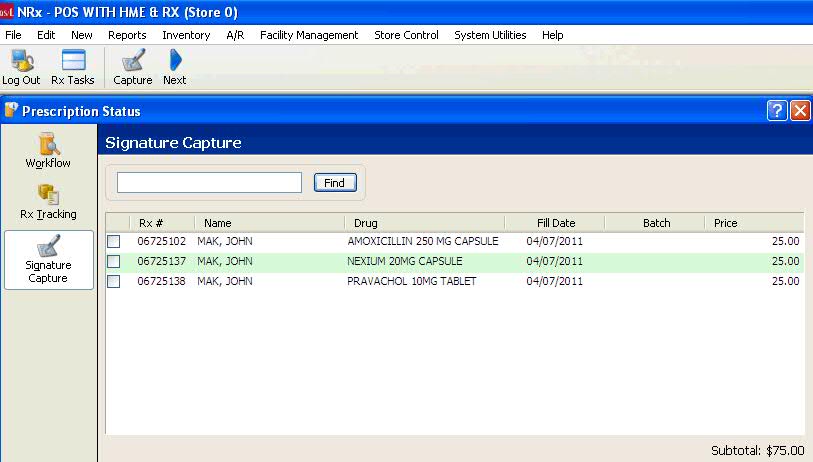
Task: Click the Find button
Action: (x=335, y=183)
